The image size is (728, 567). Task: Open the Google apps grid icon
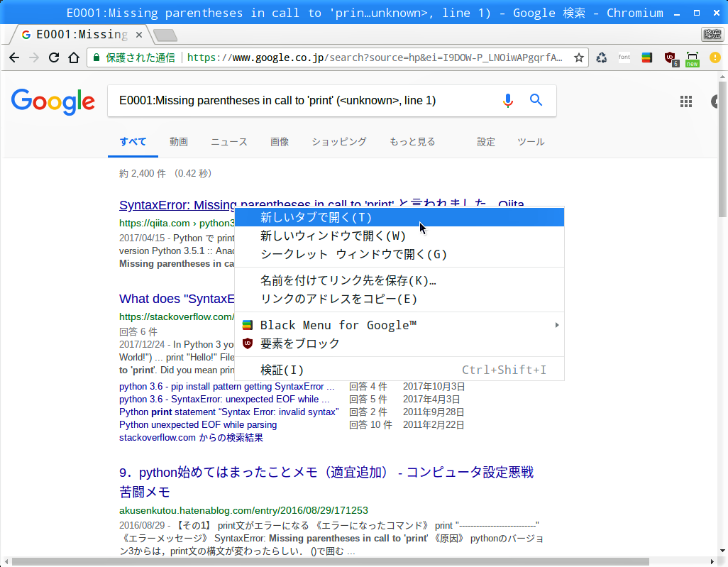[x=686, y=101]
